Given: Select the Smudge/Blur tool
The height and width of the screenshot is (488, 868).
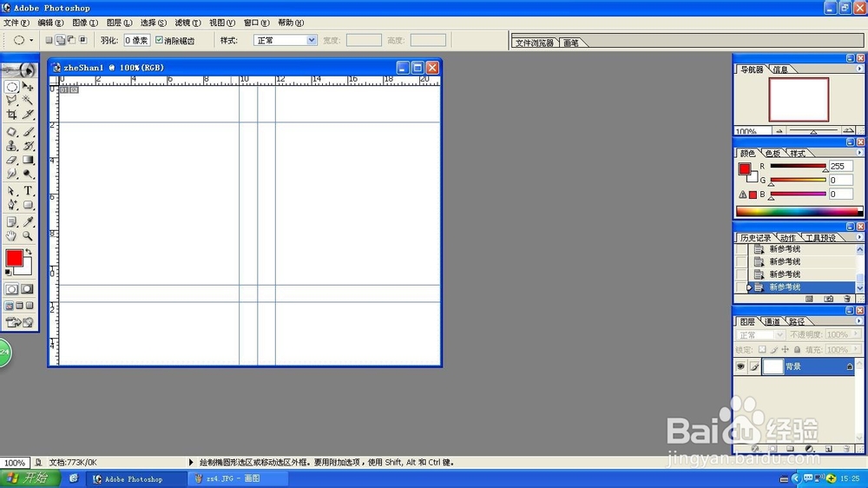Looking at the screenshot, I should click(11, 174).
